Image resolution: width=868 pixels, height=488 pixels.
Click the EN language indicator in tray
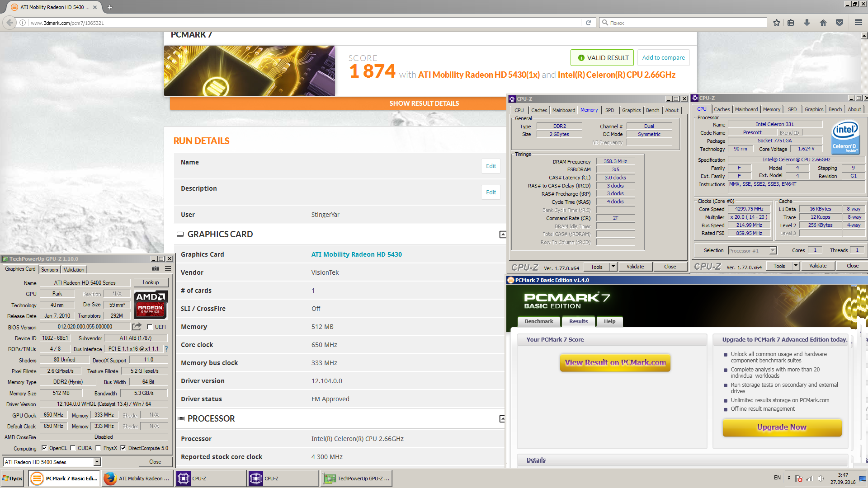777,478
